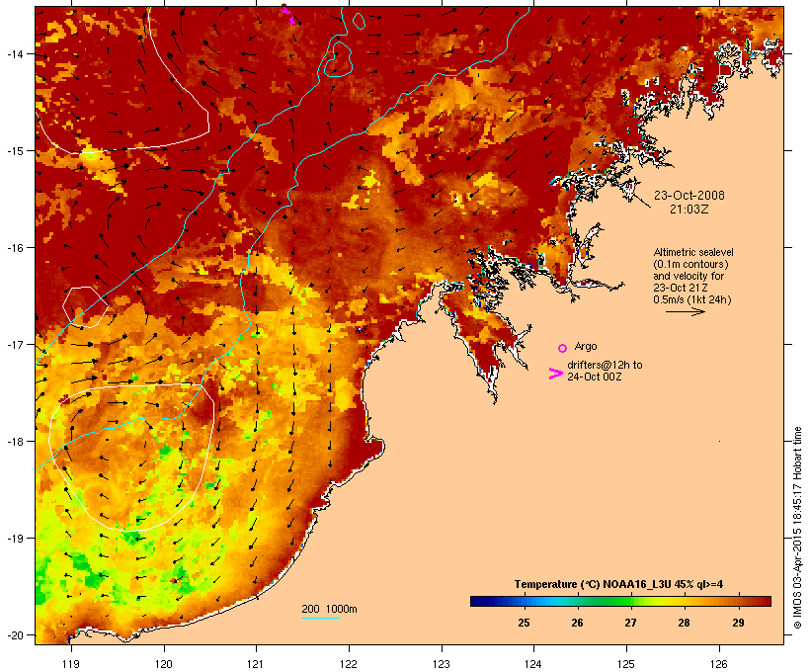Screen dimensions: 810x672
Task: Click the '200 1000m' depth legend text
Action: 329,609
